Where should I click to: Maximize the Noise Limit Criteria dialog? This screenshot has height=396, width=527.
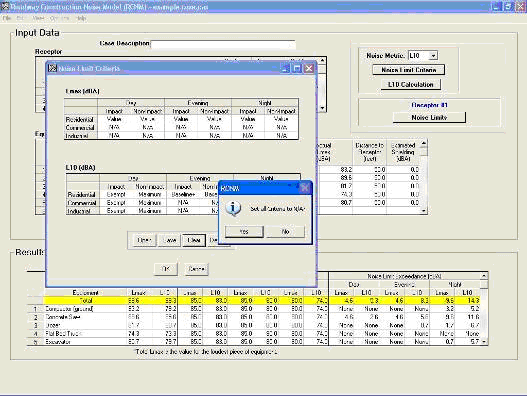[x=297, y=69]
